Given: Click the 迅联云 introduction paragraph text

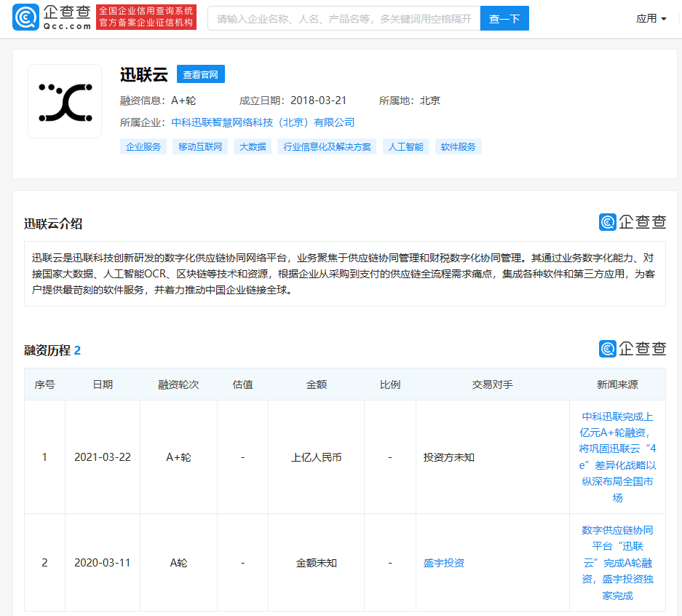Looking at the screenshot, I should point(344,274).
